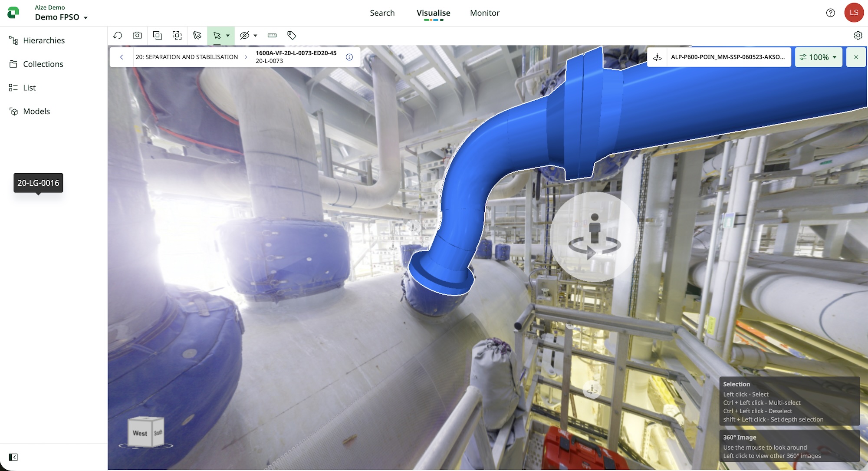Switch to the Monitor tab

click(484, 13)
